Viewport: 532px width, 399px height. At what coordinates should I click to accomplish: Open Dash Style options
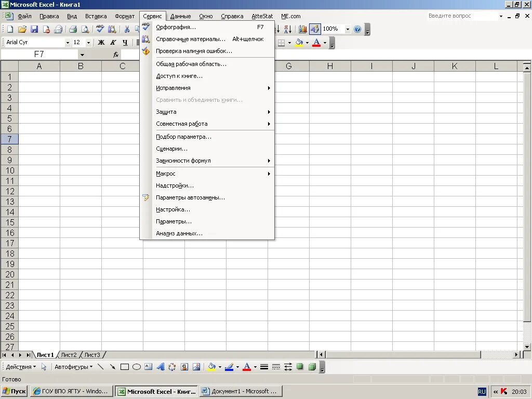tap(276, 367)
